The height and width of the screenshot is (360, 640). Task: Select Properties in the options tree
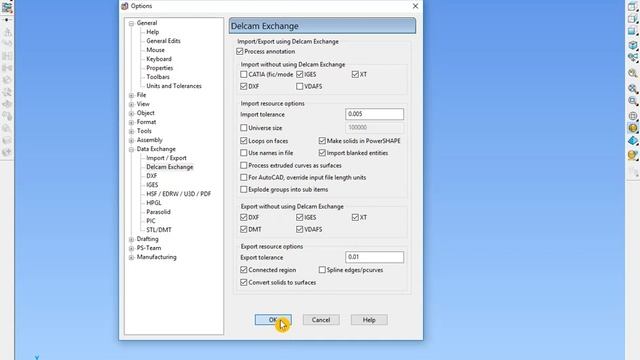coord(160,68)
